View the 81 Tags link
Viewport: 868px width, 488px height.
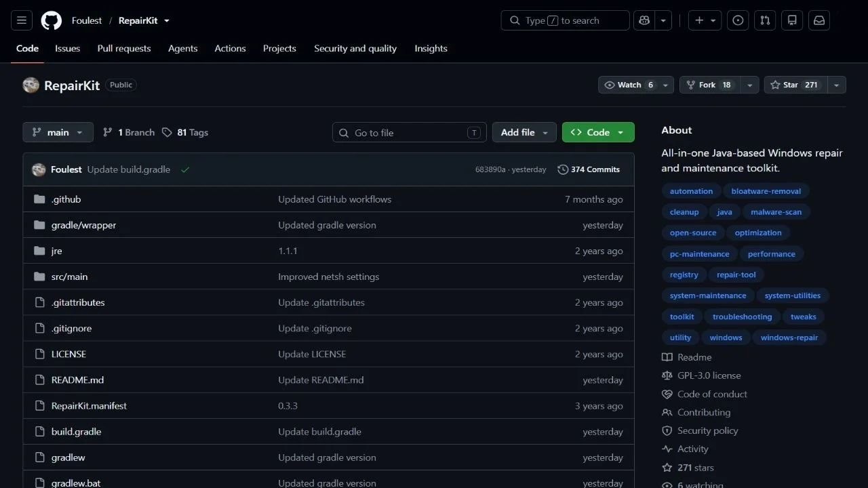point(185,132)
